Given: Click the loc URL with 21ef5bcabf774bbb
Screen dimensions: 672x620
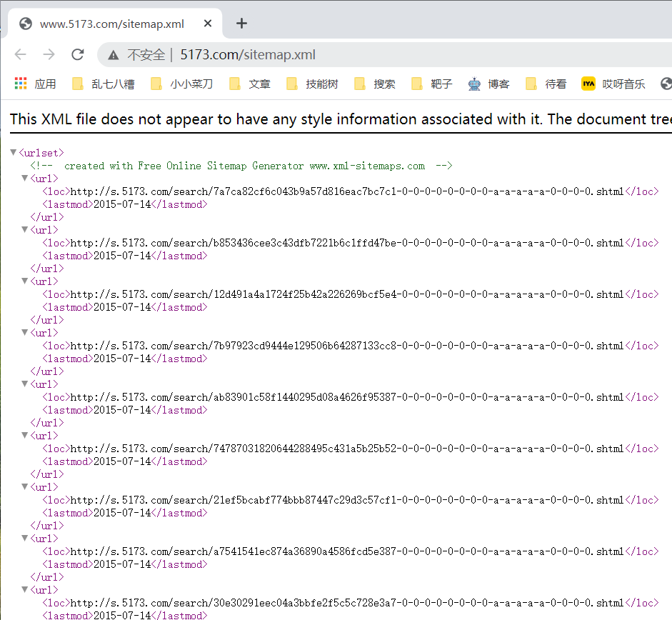Looking at the screenshot, I should click(x=347, y=500).
